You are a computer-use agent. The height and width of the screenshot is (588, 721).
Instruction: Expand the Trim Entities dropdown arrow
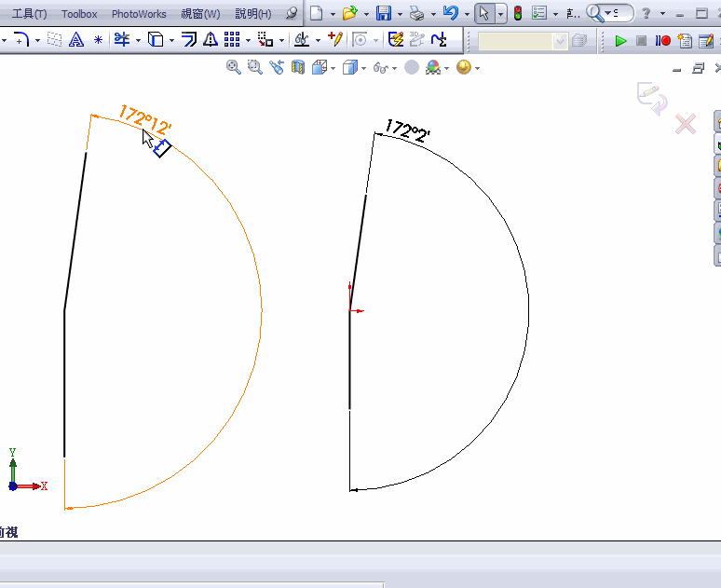point(138,40)
